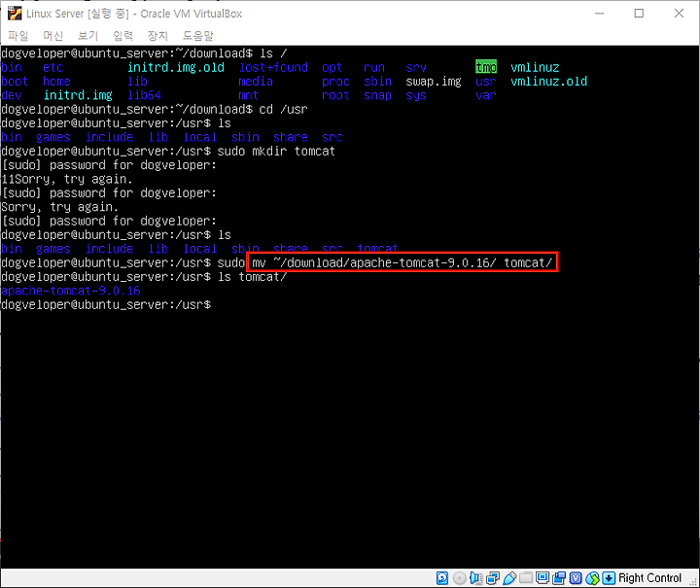Click the '11Sorry, try again.' line
700x588 pixels.
pyautogui.click(x=67, y=180)
